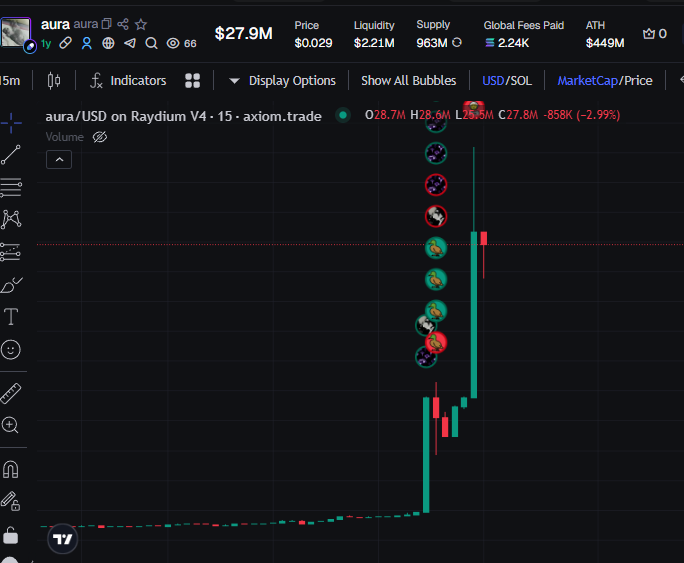Click the red-bordered white avatar trade bubble
Image resolution: width=684 pixels, height=563 pixels.
436,216
